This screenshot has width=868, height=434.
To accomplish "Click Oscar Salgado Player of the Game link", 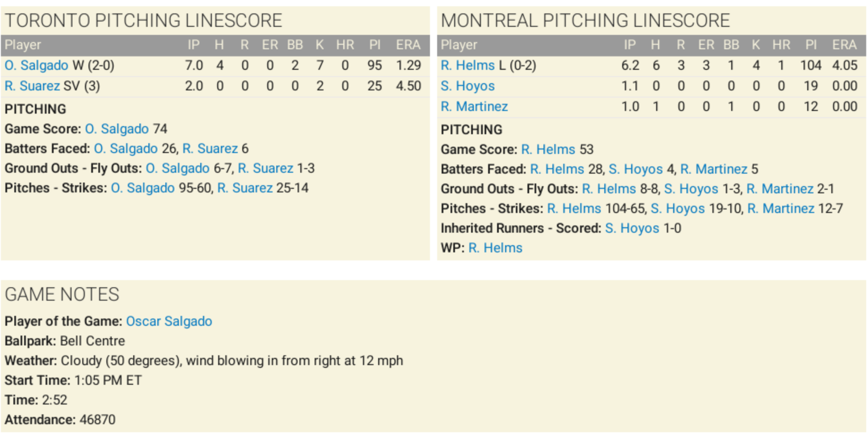I will tap(169, 321).
